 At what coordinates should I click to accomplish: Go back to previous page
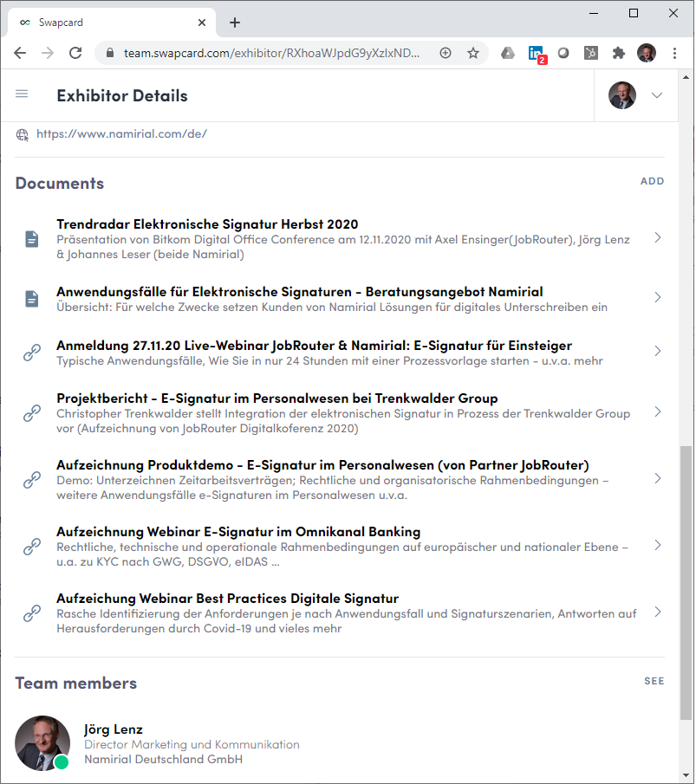(20, 53)
